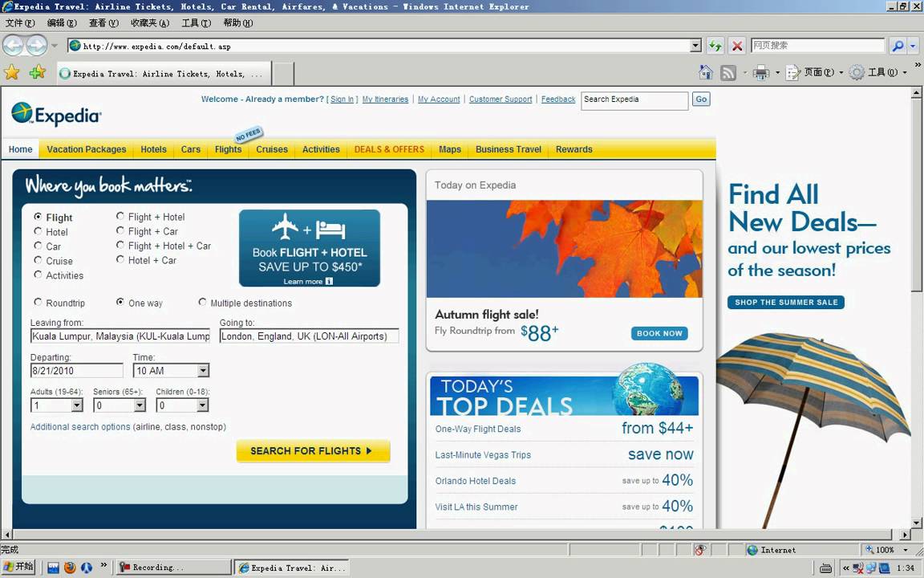Click the Leaving from input field
Screen dimensions: 924x578
(120, 336)
